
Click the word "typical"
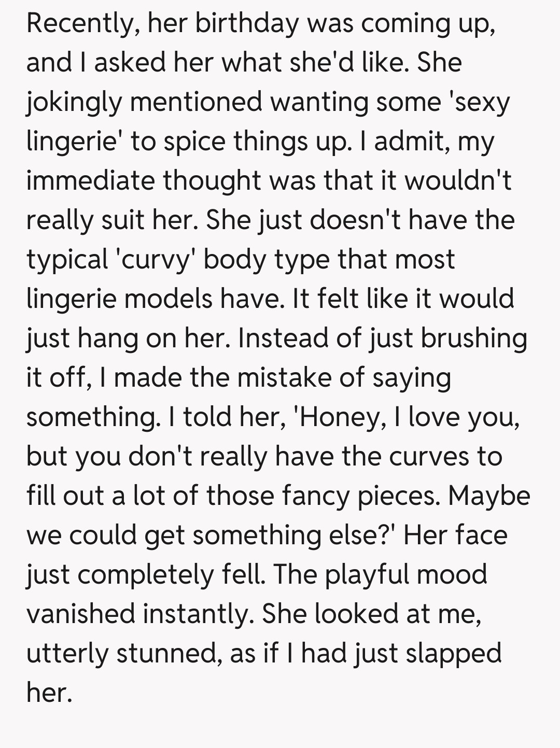click(67, 259)
